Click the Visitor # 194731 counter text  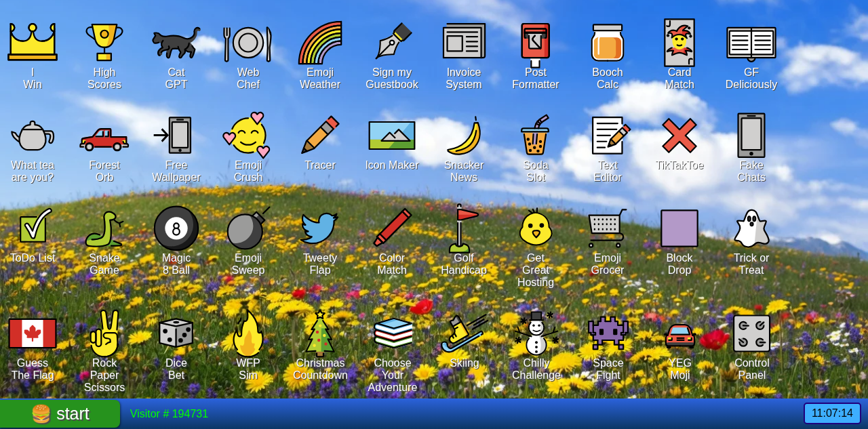coord(169,413)
